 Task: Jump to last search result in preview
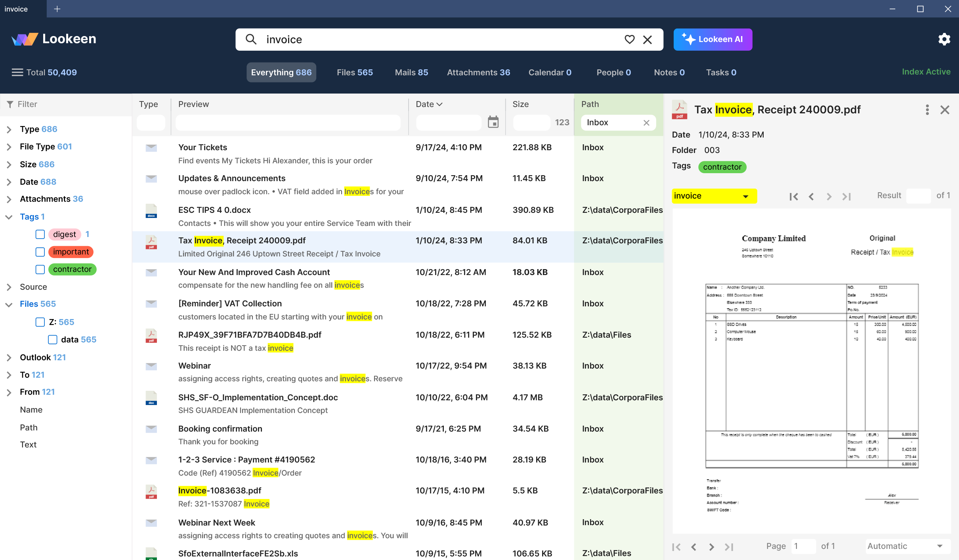(x=846, y=196)
